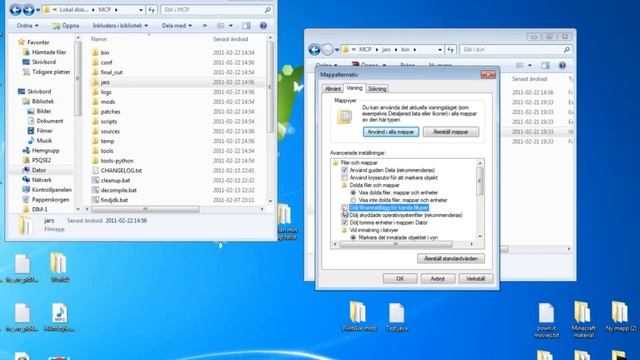Open view options arrow in MCP toolbar
The image size is (640, 360).
click(x=231, y=26)
